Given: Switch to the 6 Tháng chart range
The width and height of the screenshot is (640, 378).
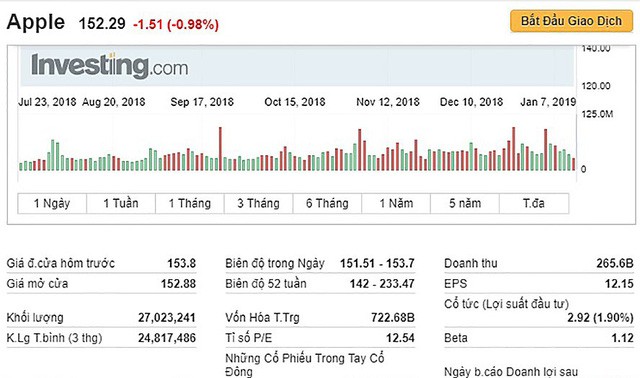Looking at the screenshot, I should point(327,203).
